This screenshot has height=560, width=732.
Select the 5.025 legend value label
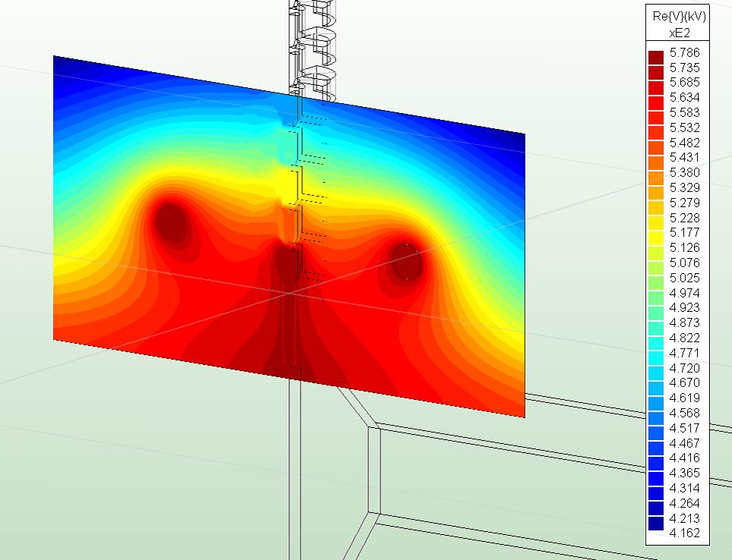(x=684, y=278)
